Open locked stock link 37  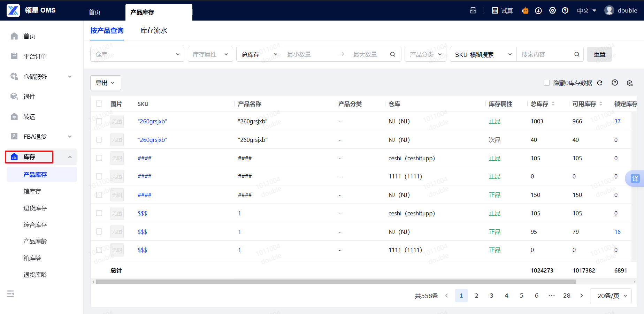click(618, 121)
